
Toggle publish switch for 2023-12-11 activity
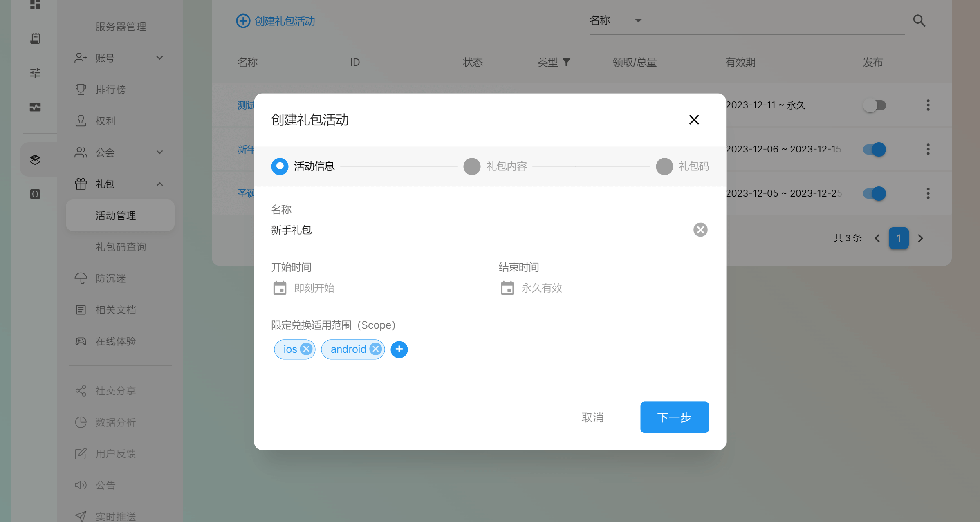point(874,105)
